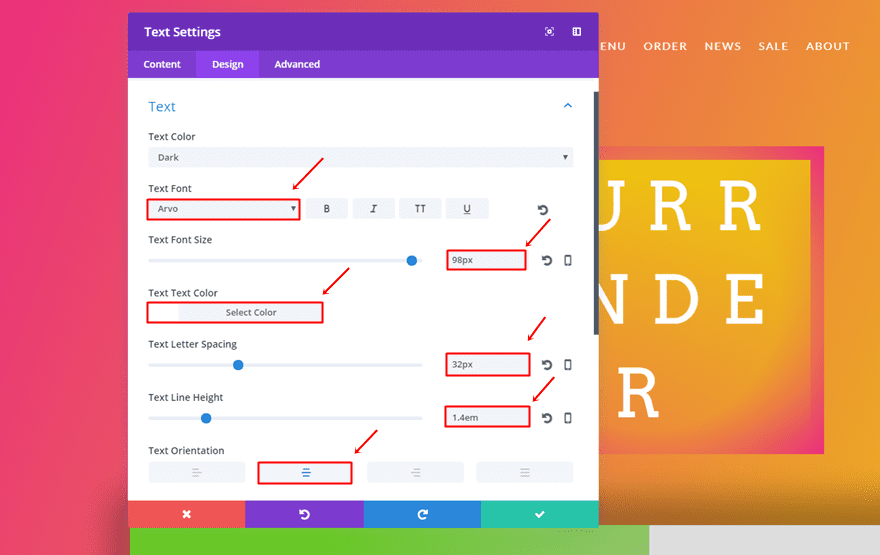Switch to the Content tab

coord(162,64)
